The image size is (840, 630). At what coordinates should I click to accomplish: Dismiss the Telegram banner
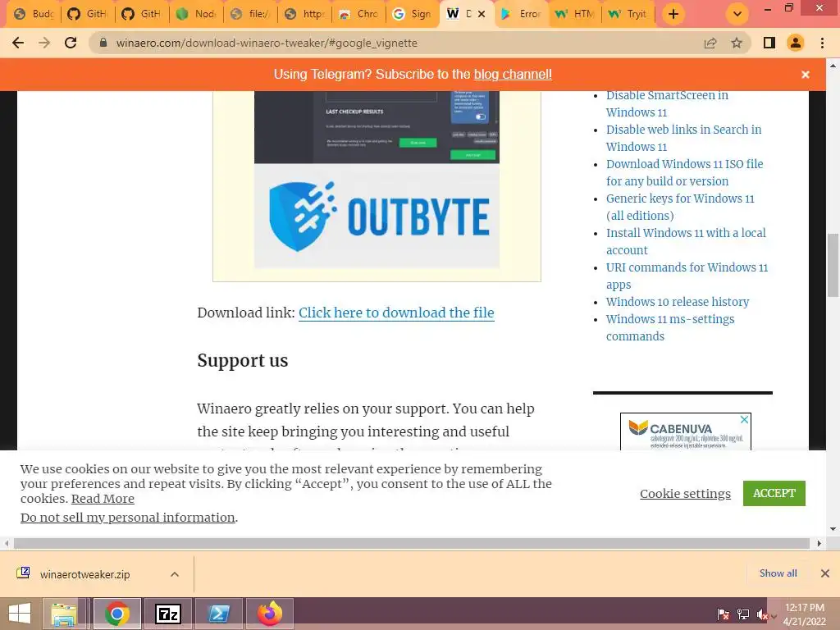tap(806, 75)
